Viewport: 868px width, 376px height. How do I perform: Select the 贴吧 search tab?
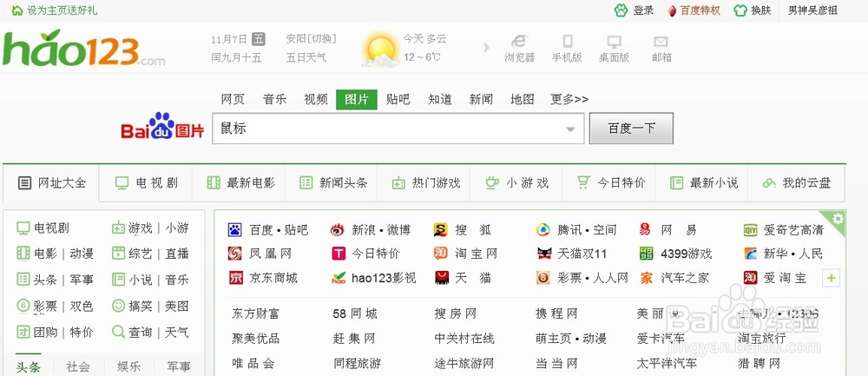(398, 100)
